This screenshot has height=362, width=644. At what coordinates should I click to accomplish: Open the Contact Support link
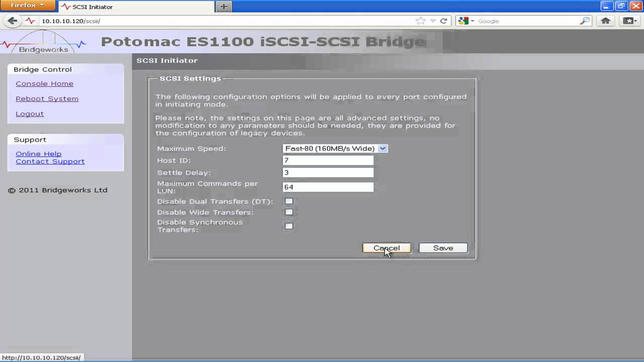pyautogui.click(x=50, y=161)
